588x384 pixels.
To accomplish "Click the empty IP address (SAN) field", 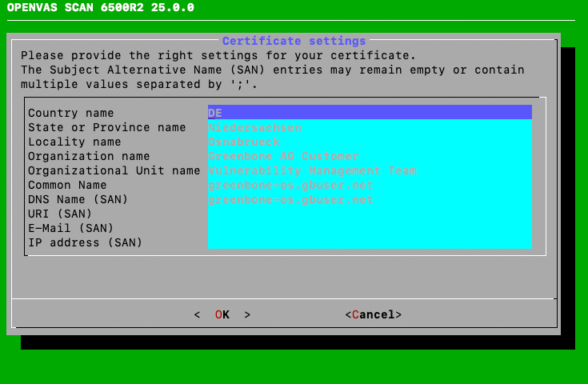I will (369, 242).
